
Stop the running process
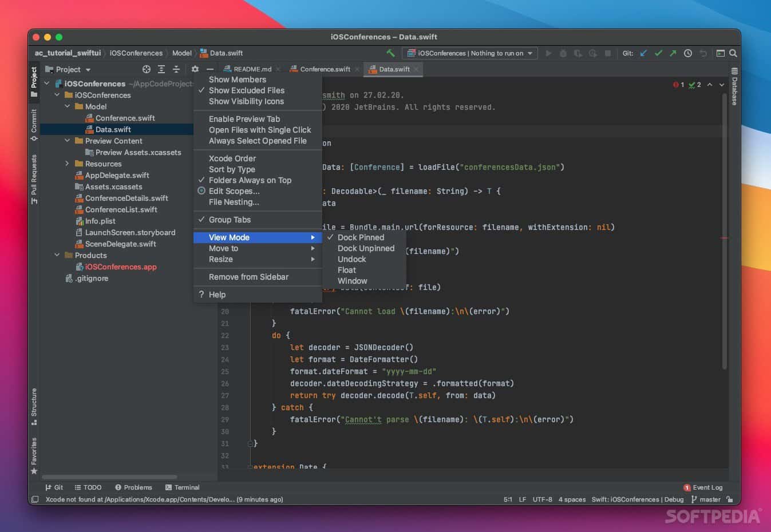click(608, 53)
